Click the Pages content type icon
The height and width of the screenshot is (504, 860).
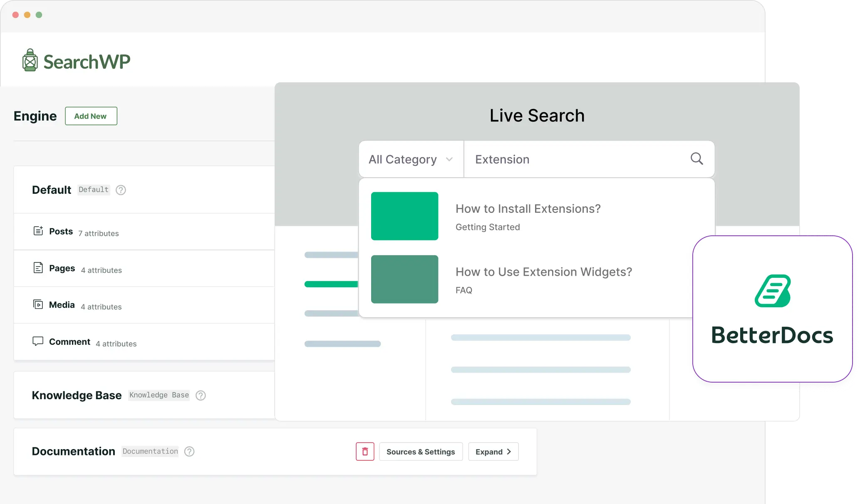coord(38,268)
